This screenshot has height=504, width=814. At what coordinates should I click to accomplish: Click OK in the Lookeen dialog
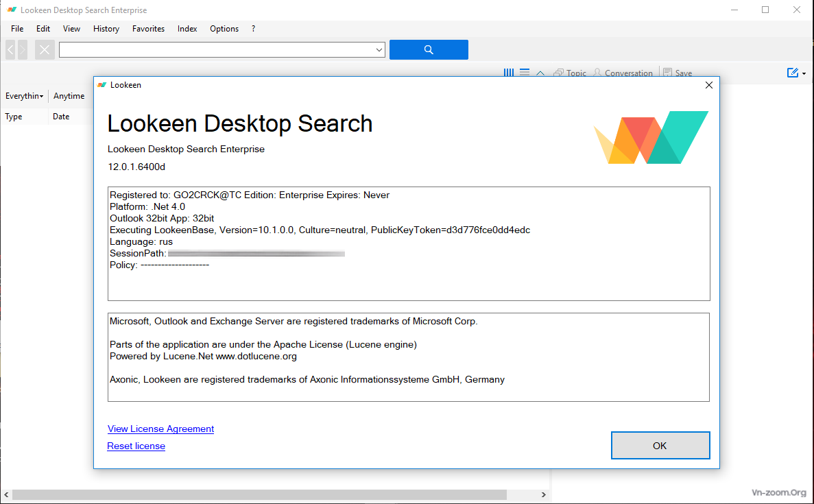click(x=660, y=445)
